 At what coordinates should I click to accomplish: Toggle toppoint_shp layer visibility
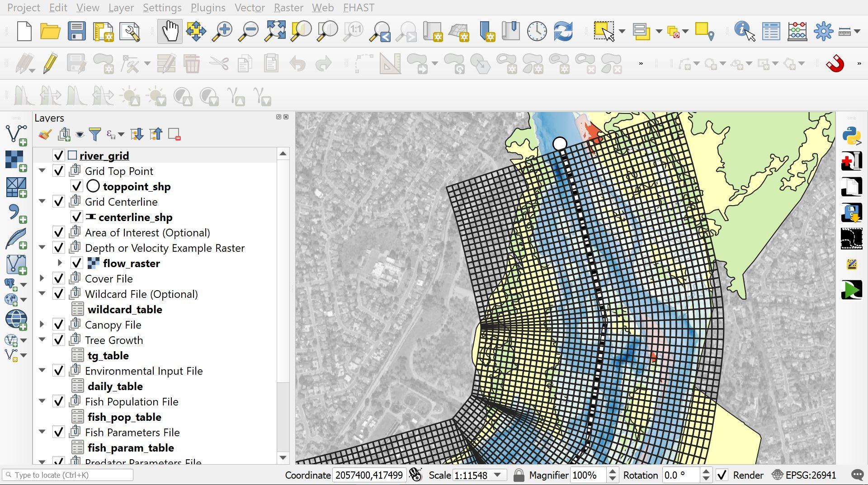pyautogui.click(x=76, y=186)
